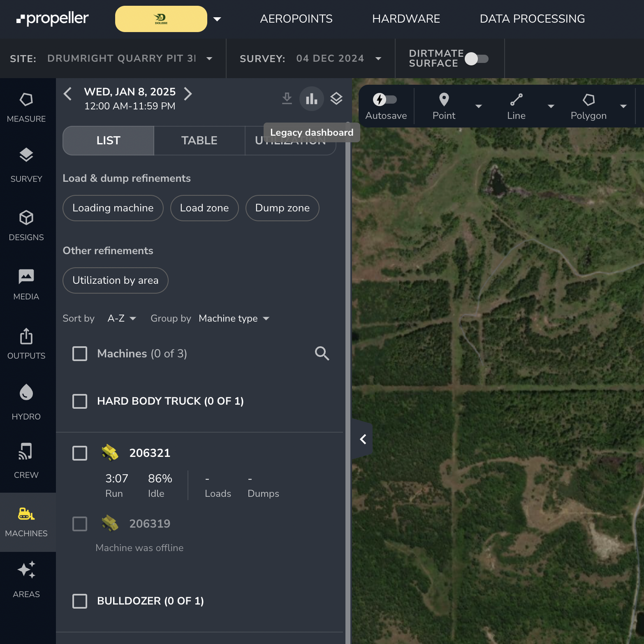Search machines with magnifier icon
This screenshot has width=644, height=644.
click(322, 353)
